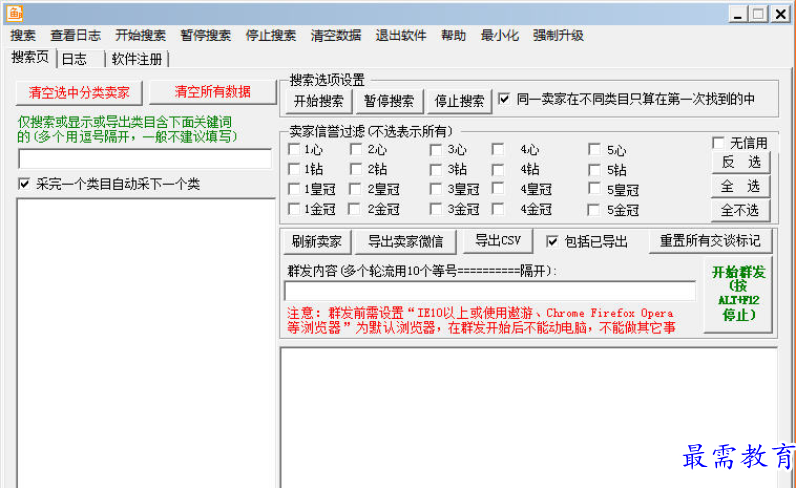Click the 群发内容 message input field
Viewport: 804px width, 488px height.
click(x=490, y=291)
